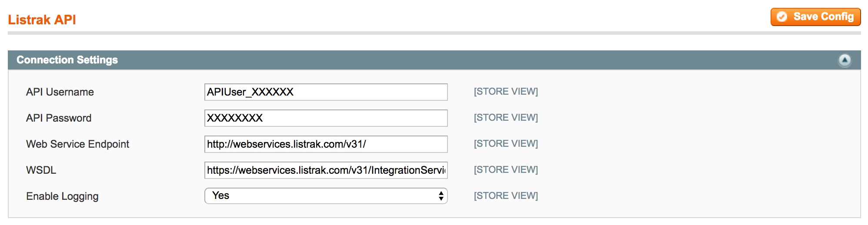Click the Listrak API page heading
The height and width of the screenshot is (225, 868).
pyautogui.click(x=42, y=20)
